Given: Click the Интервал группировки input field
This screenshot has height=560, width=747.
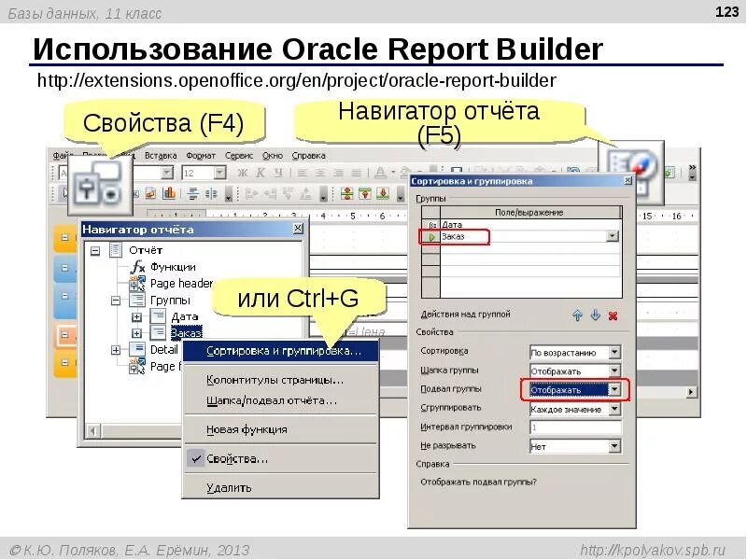Looking at the screenshot, I should click(x=575, y=427).
